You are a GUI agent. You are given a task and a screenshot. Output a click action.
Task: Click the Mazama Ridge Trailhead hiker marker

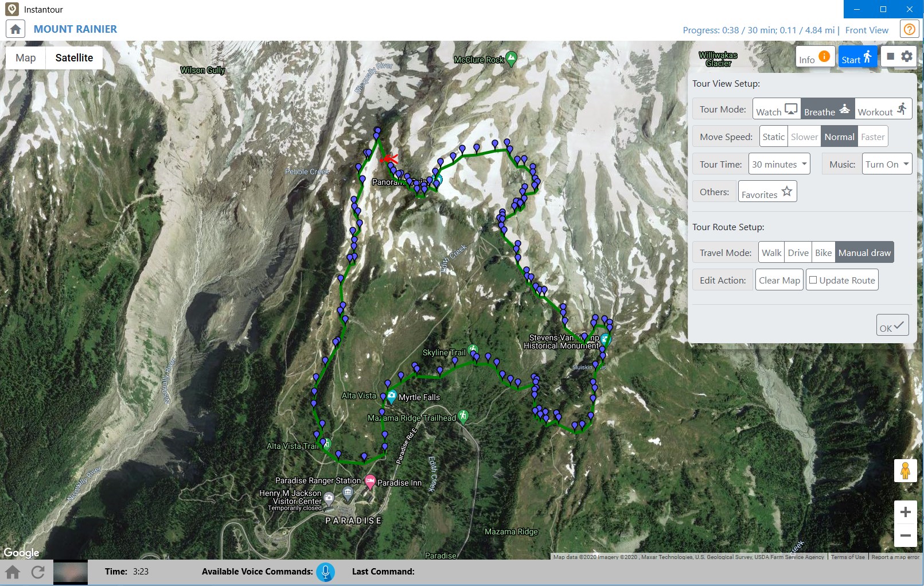coord(463,416)
